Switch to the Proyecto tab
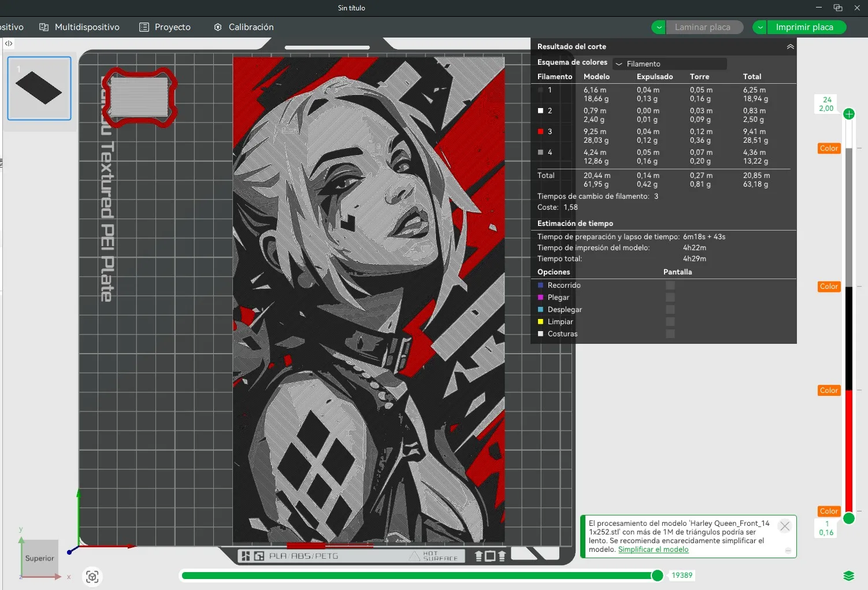Viewport: 868px width, 590px height. pyautogui.click(x=165, y=27)
